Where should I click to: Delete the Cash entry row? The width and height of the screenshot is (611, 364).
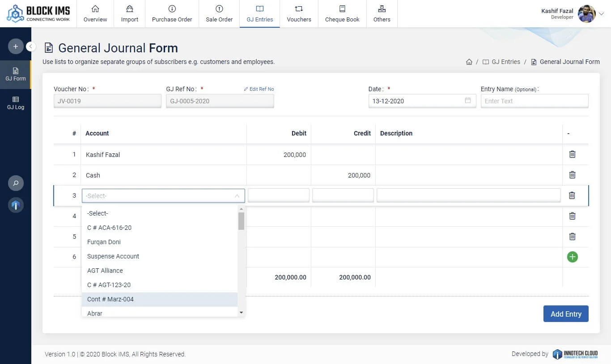(572, 175)
